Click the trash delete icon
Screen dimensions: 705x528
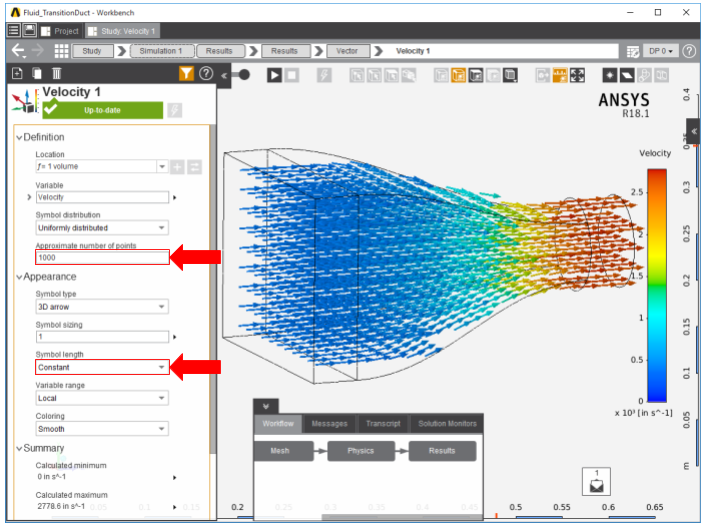(56, 73)
